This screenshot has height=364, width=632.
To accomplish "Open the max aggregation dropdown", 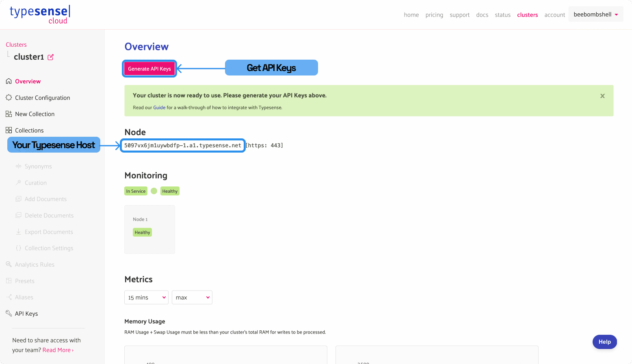I will point(192,297).
